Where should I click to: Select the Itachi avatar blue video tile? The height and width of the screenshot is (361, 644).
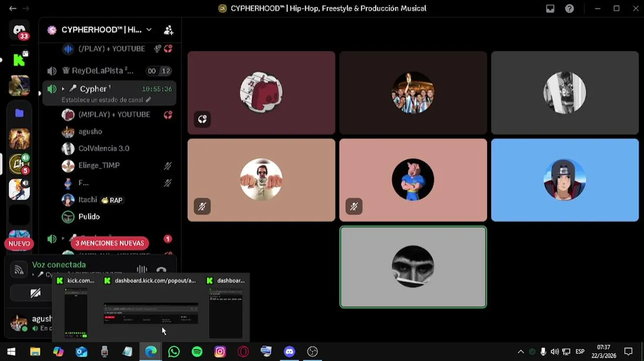[565, 180]
